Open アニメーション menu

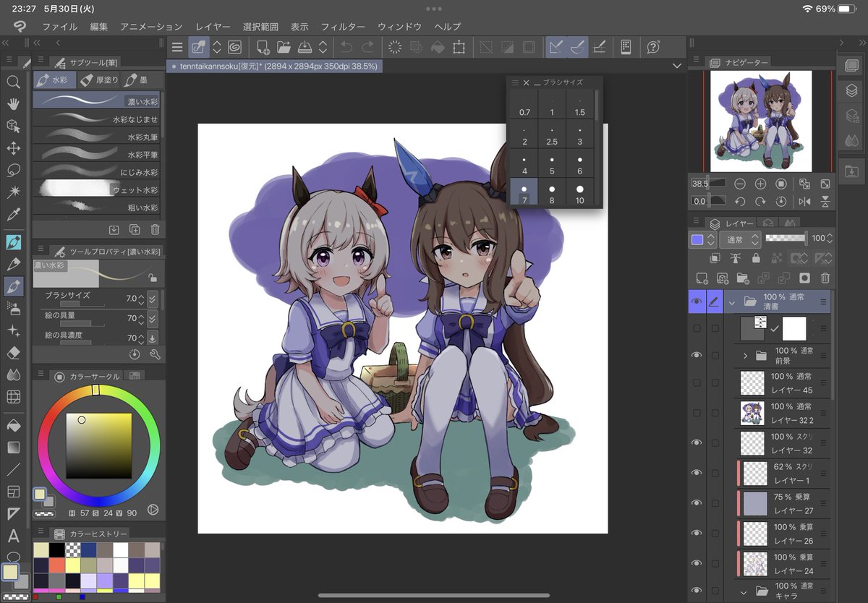point(151,27)
